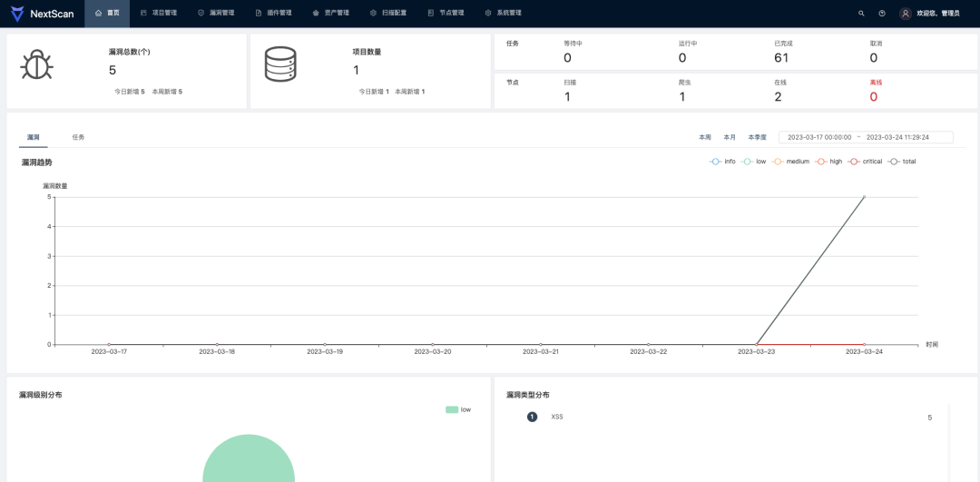The height and width of the screenshot is (482, 980).
Task: Open the 漏洞管理 menu
Action: pos(216,13)
